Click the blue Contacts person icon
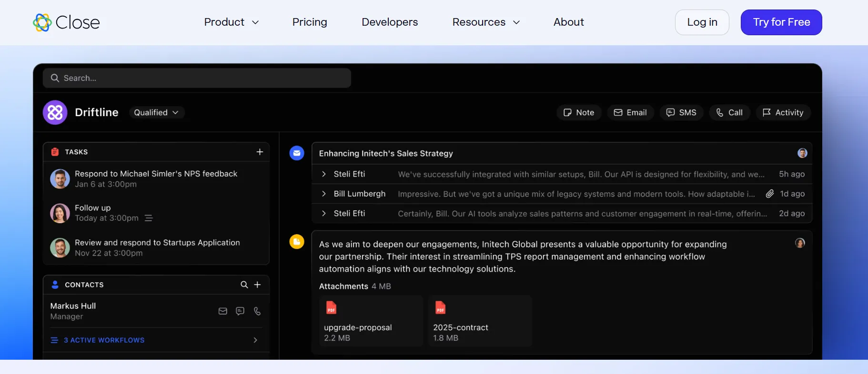 click(x=55, y=285)
